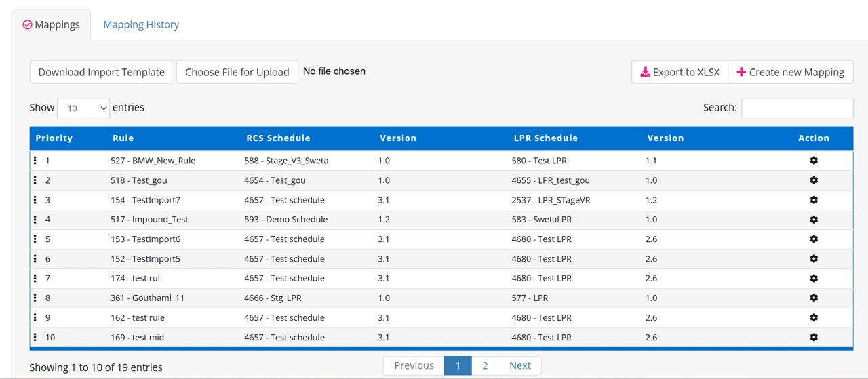
Task: Click the No file chosen label
Action: (x=334, y=71)
